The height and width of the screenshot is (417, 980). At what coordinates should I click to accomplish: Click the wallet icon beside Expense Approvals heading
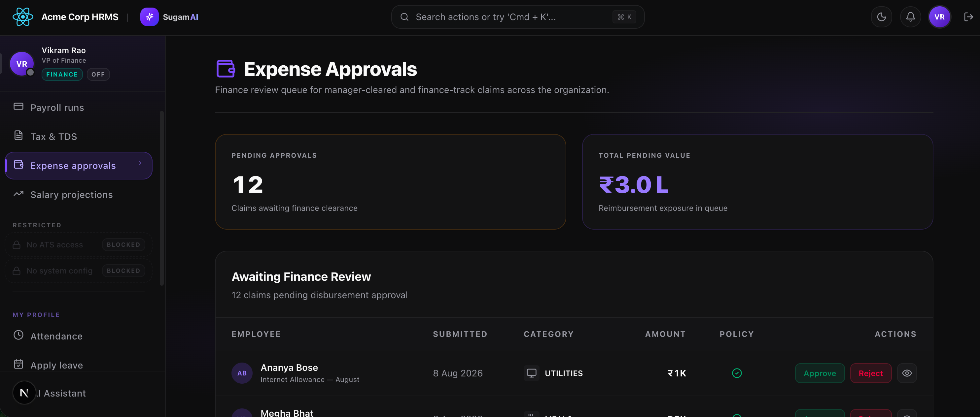coord(226,69)
